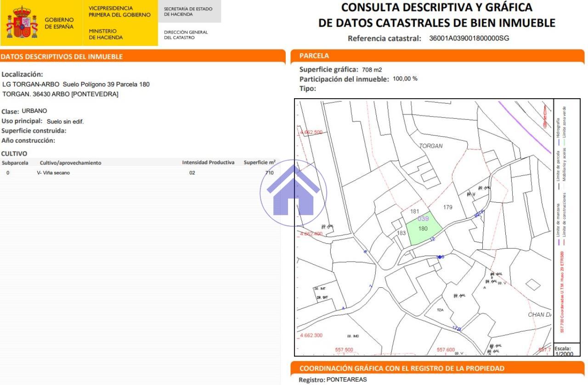588x385 pixels.
Task: Select graphic surface value '708 m2'
Action: [x=372, y=70]
